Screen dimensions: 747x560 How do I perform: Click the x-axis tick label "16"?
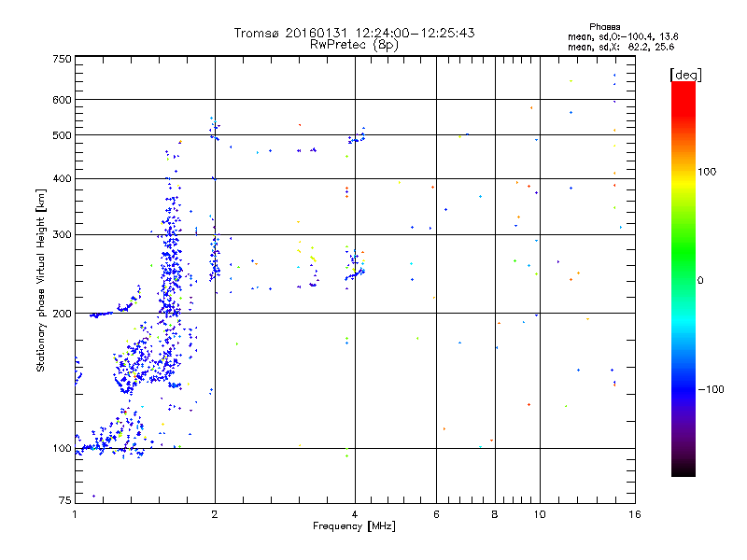tap(635, 514)
